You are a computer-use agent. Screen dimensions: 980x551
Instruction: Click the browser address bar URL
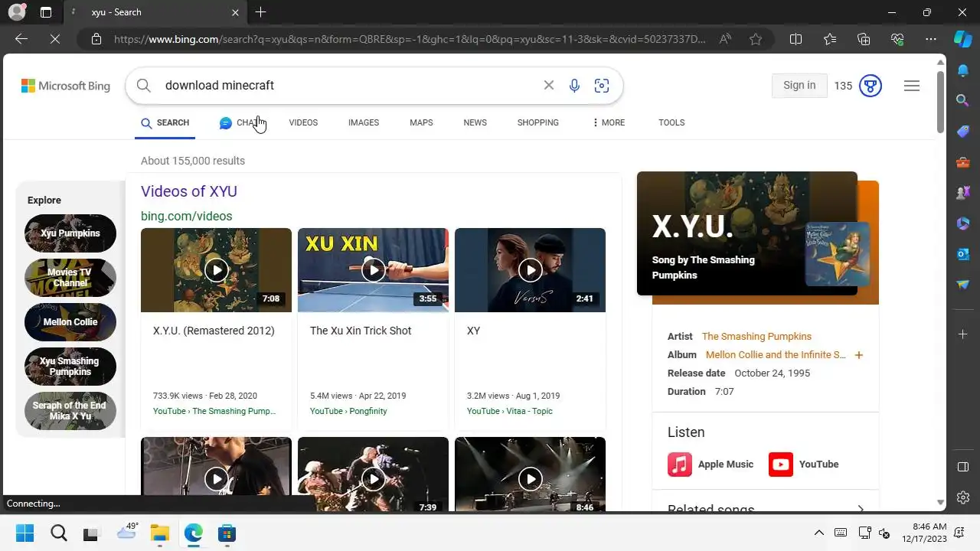[x=410, y=39]
